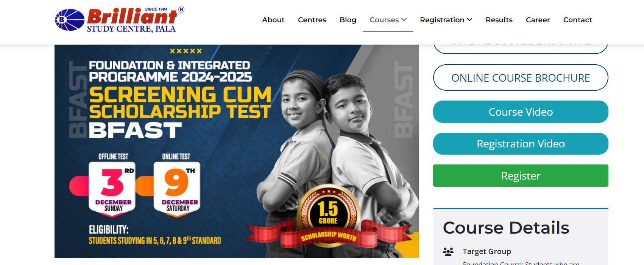
Task: Open the Blog link
Action: 348,20
